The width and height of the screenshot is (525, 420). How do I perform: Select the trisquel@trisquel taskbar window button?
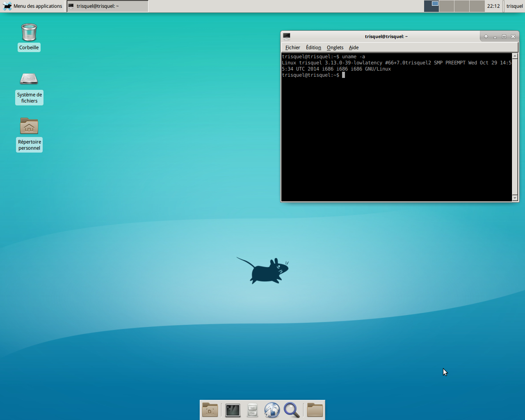[107, 6]
